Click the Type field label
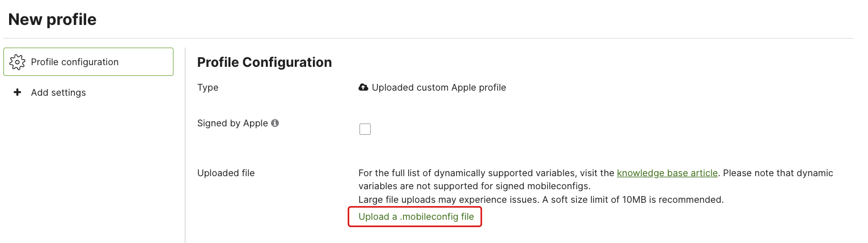This screenshot has width=868, height=243. click(208, 87)
